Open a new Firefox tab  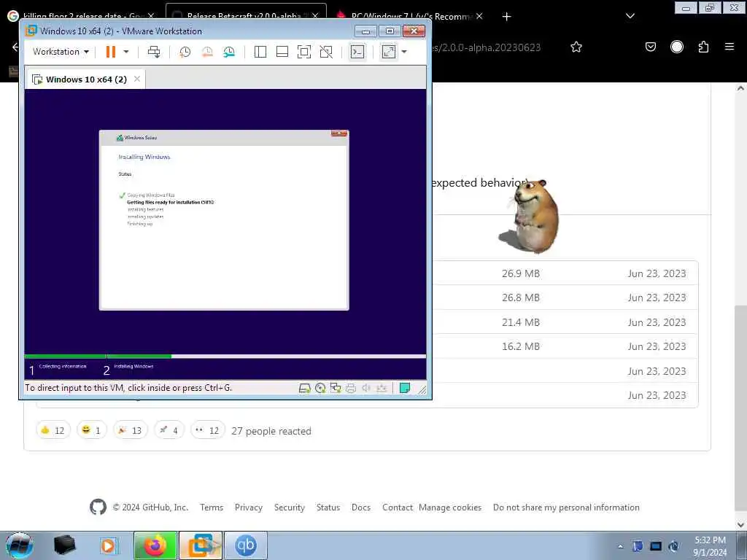[x=507, y=17]
